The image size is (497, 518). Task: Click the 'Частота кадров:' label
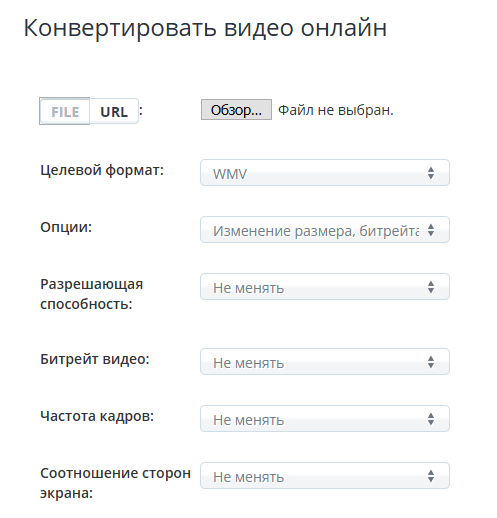97,416
